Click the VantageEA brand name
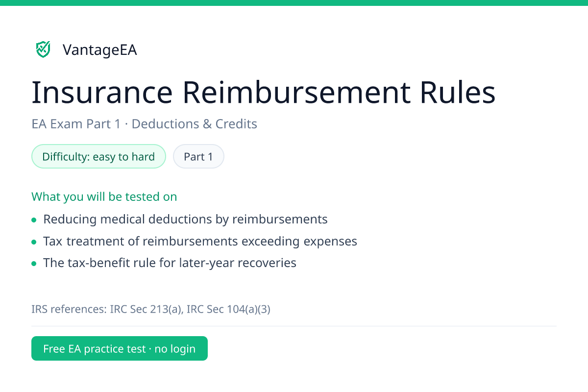The image size is (588, 392). point(99,50)
